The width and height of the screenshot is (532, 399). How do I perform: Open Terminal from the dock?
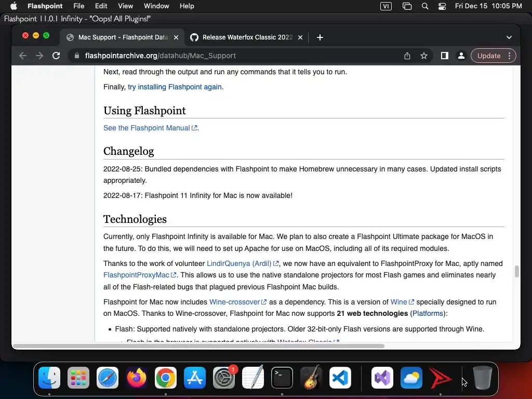coord(282,378)
